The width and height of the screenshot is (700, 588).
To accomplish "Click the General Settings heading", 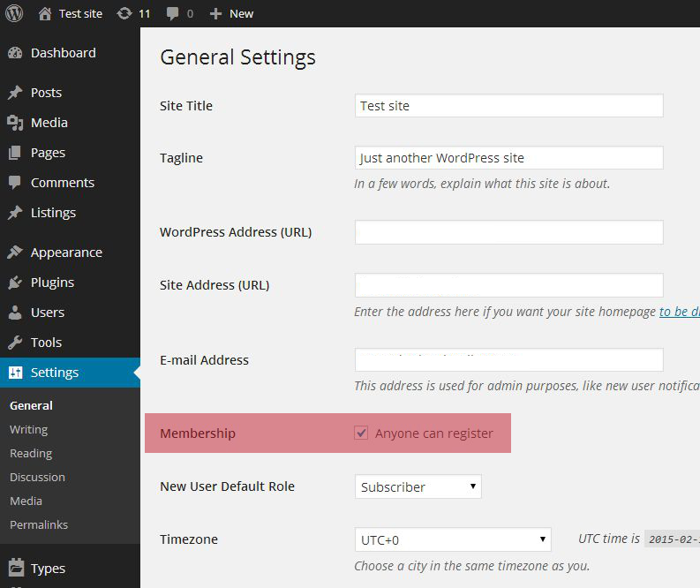I will (238, 57).
